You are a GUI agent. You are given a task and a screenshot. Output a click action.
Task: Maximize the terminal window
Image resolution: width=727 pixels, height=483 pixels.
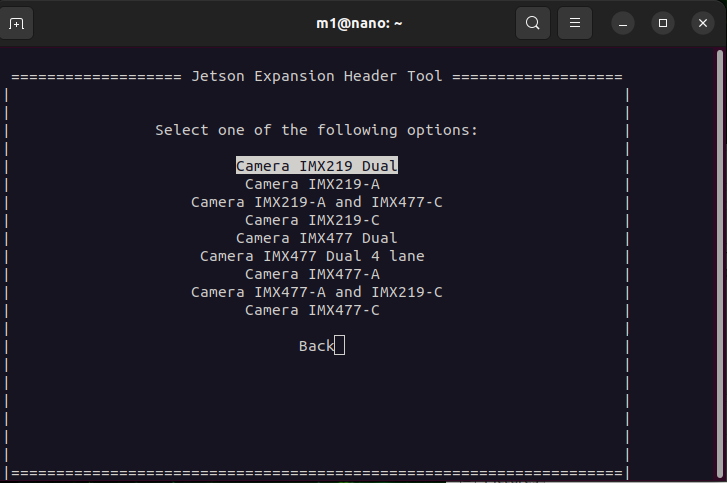[x=662, y=22]
